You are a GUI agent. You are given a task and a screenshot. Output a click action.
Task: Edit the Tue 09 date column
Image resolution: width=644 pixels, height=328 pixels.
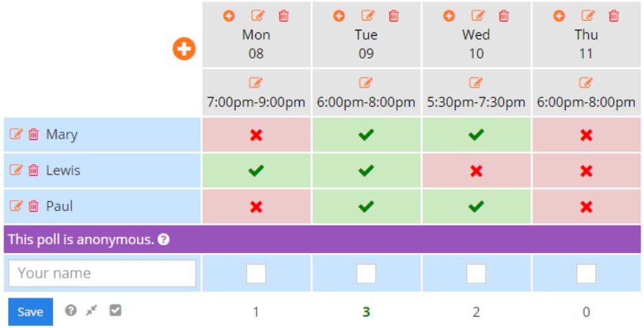(x=367, y=16)
